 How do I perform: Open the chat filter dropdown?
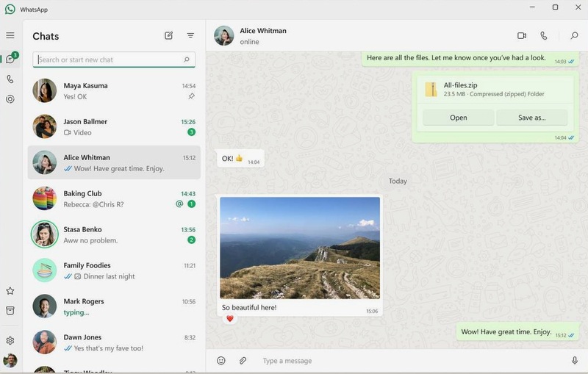(x=190, y=36)
